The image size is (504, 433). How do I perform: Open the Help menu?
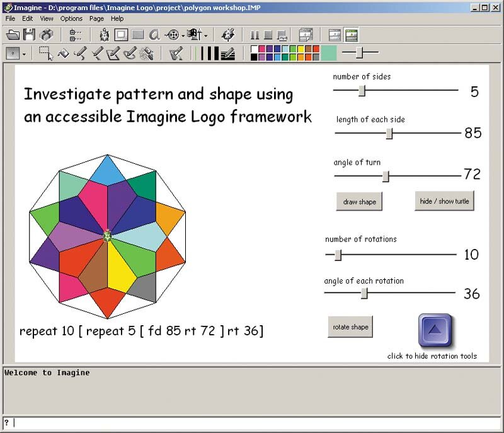tap(117, 19)
